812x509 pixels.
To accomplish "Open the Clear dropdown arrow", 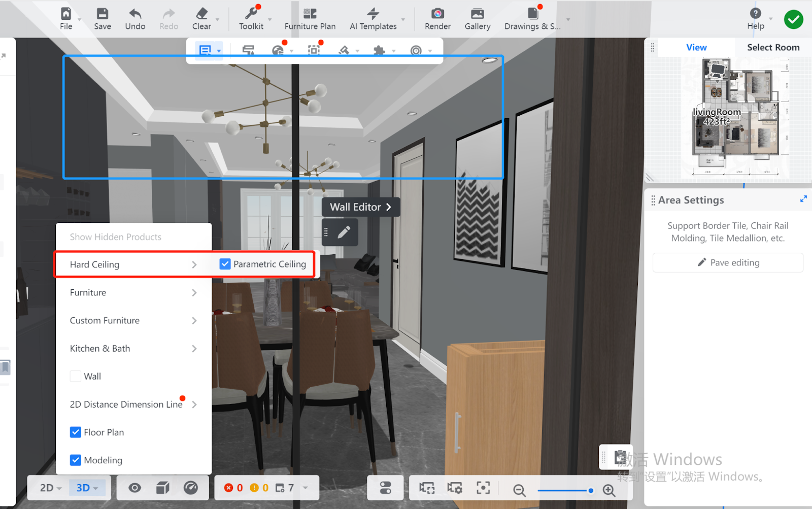I will pyautogui.click(x=218, y=20).
